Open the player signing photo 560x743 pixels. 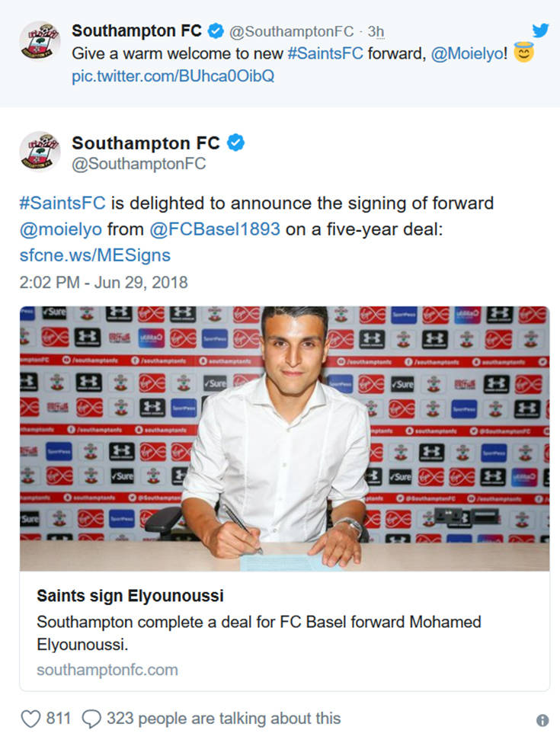pyautogui.click(x=284, y=438)
